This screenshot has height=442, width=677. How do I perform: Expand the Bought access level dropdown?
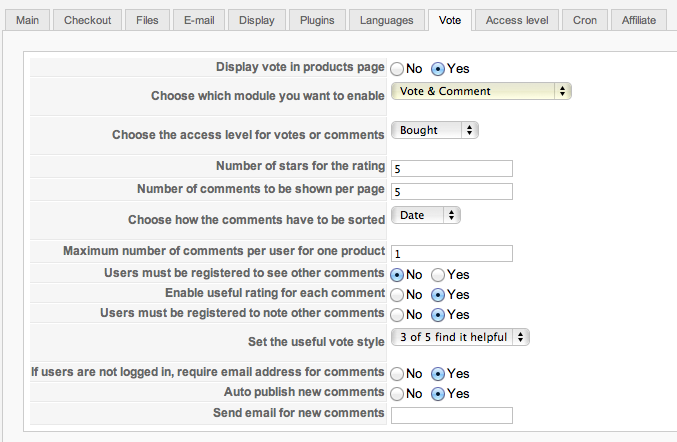click(435, 130)
